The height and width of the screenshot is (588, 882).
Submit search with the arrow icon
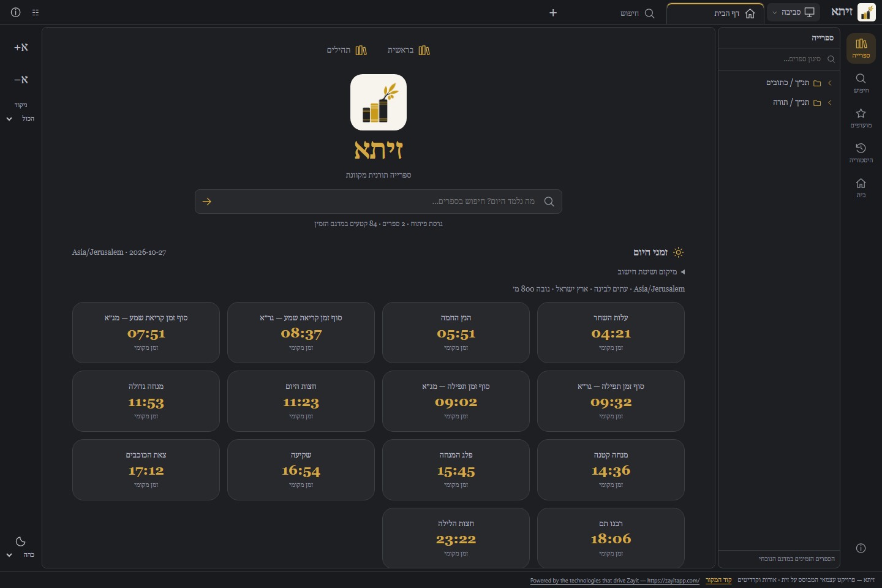pyautogui.click(x=207, y=202)
